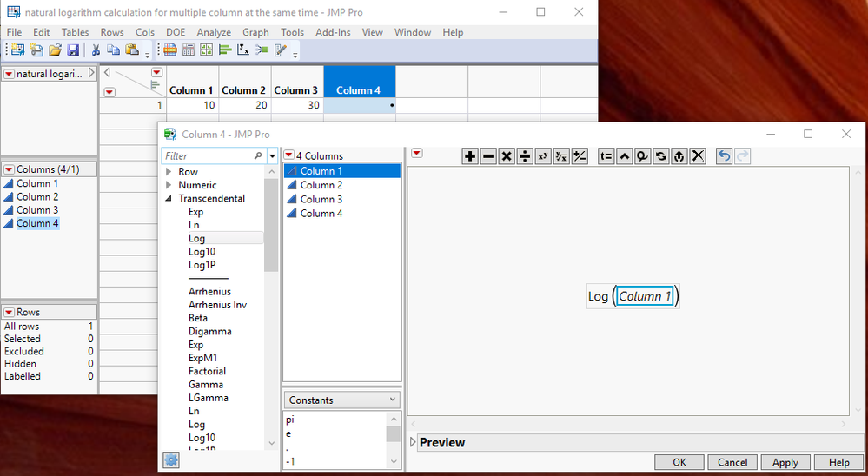This screenshot has width=868, height=476.
Task: Open the Constants dropdown
Action: coord(342,400)
